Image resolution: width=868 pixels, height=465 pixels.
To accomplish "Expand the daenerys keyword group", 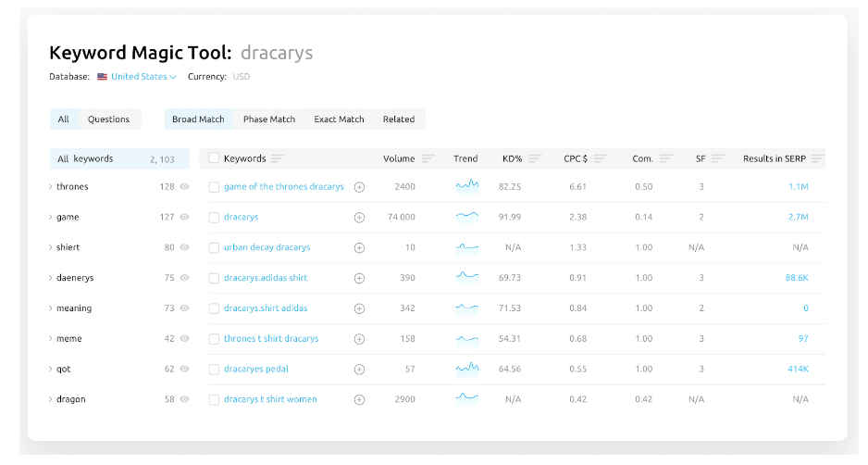I will (x=50, y=278).
